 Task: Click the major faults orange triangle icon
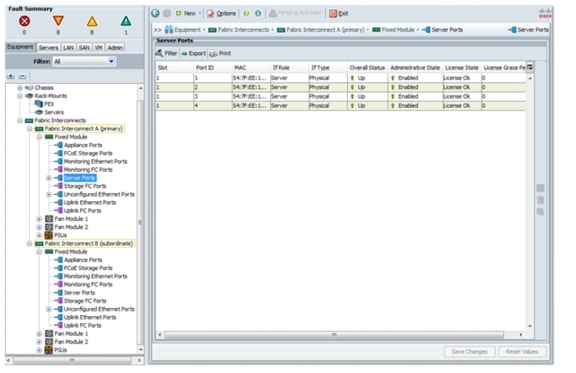[58, 21]
